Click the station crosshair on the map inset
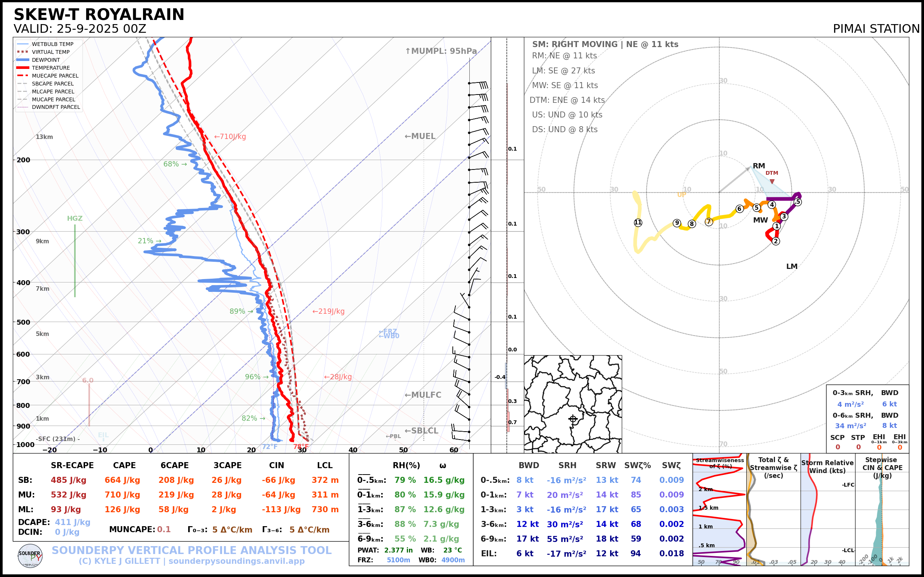 [x=573, y=419]
